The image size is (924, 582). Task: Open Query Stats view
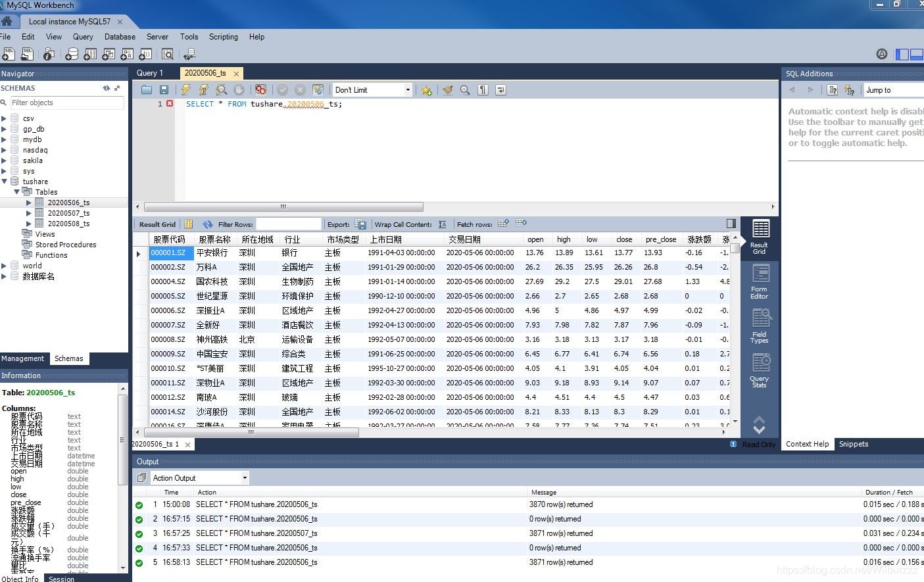760,370
